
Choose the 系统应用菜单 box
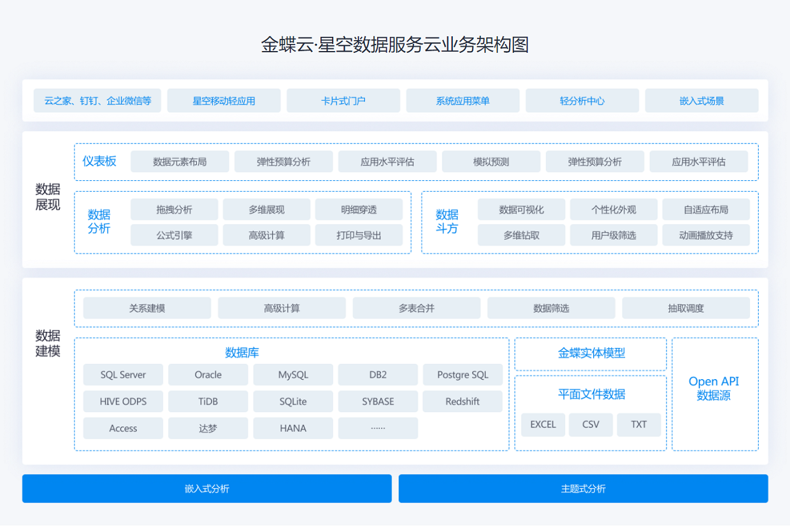463,101
